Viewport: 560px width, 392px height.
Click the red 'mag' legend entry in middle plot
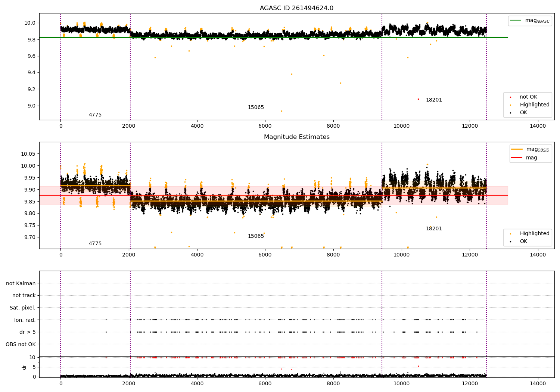525,158
